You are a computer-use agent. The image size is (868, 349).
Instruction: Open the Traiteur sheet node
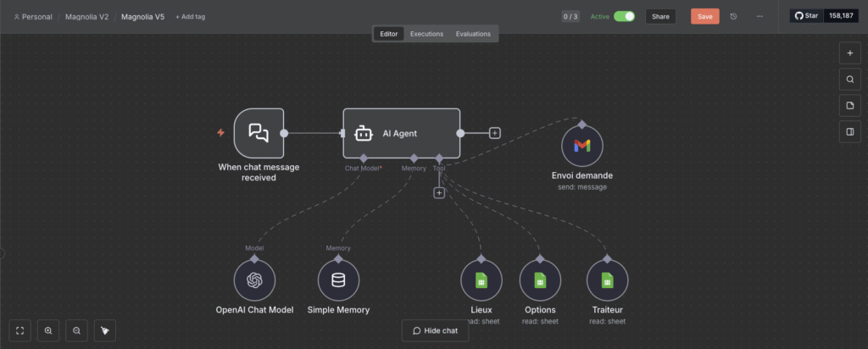(607, 280)
